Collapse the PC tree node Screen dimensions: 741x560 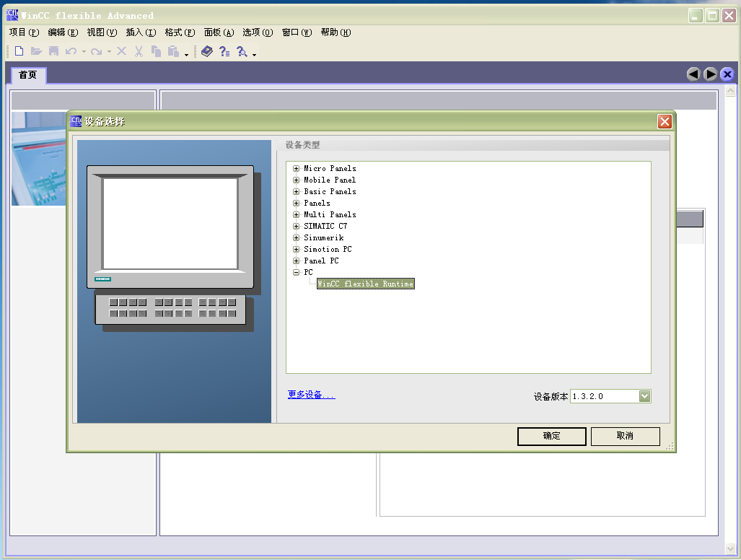297,272
